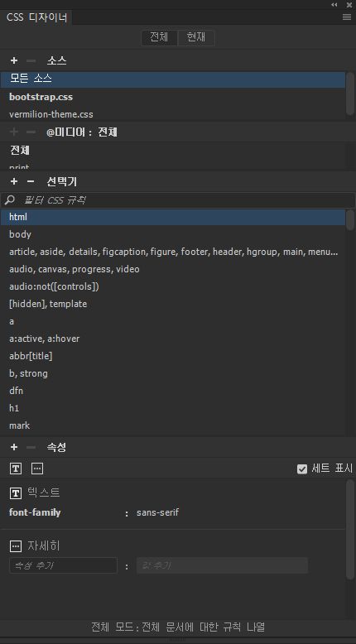
Task: Jump to Text category via toolbar icon
Action: point(16,469)
